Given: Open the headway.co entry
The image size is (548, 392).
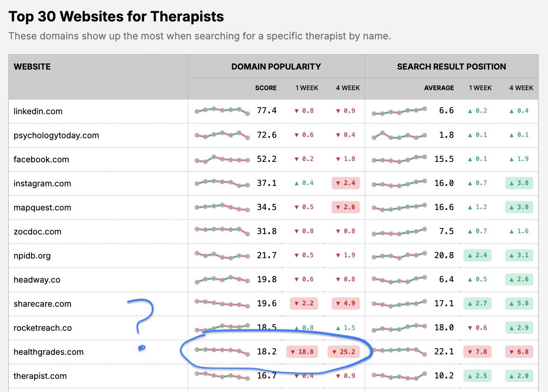Looking at the screenshot, I should 37,280.
